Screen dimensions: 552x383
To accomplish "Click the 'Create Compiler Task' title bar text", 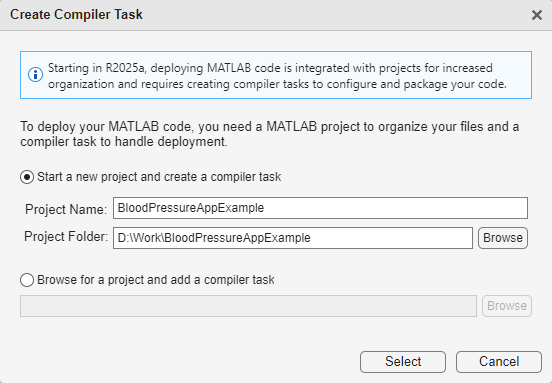I will [x=76, y=14].
